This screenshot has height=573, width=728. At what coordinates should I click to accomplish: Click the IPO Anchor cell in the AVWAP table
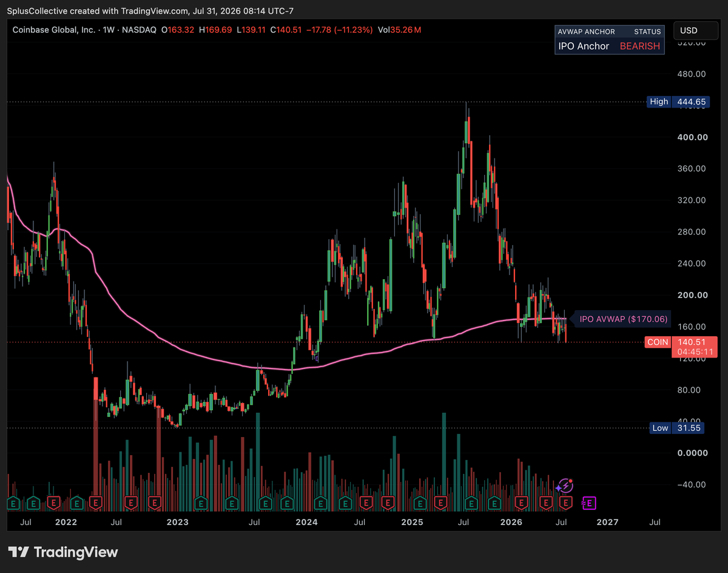(584, 46)
